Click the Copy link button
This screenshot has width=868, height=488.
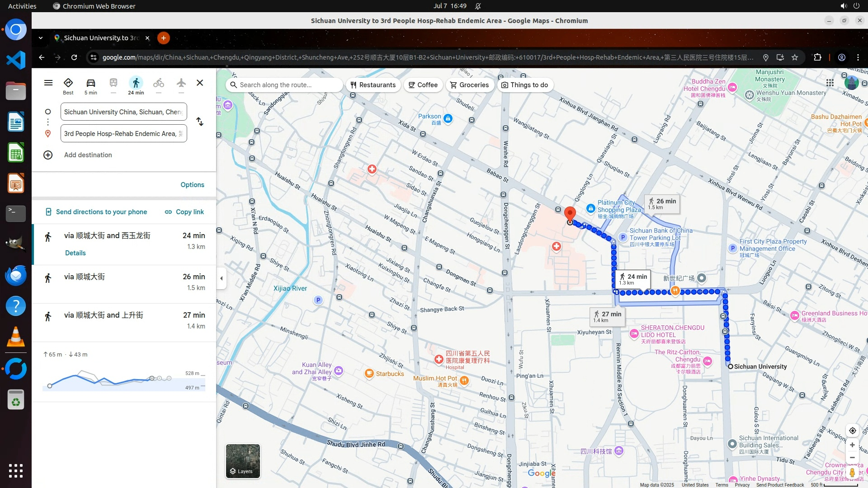pyautogui.click(x=184, y=212)
